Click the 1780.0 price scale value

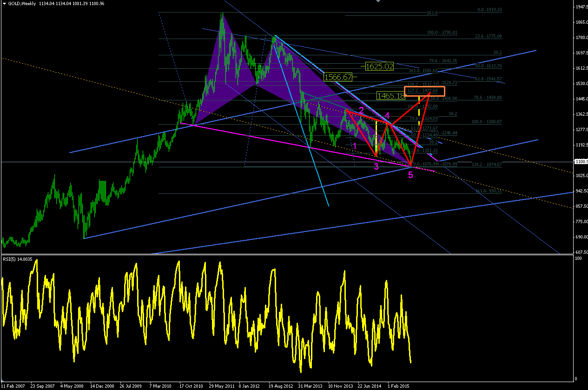[x=581, y=38]
